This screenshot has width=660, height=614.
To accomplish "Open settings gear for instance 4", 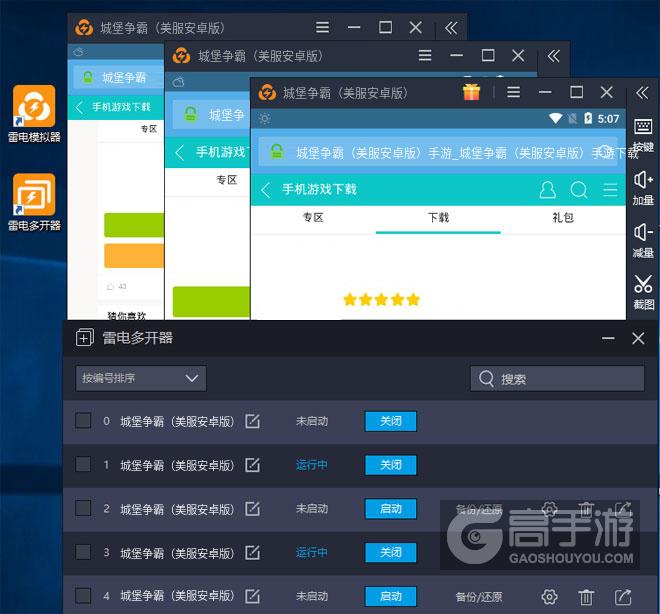I will pos(549,596).
